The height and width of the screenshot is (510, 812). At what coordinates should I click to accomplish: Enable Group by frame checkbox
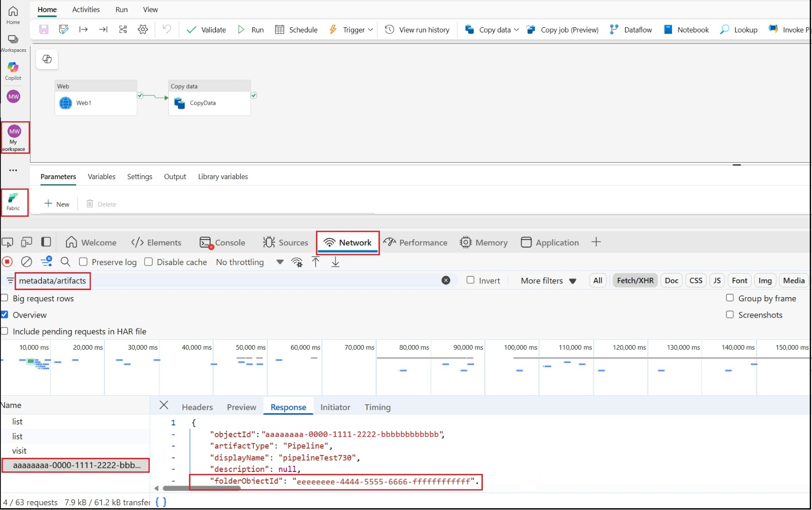point(730,298)
